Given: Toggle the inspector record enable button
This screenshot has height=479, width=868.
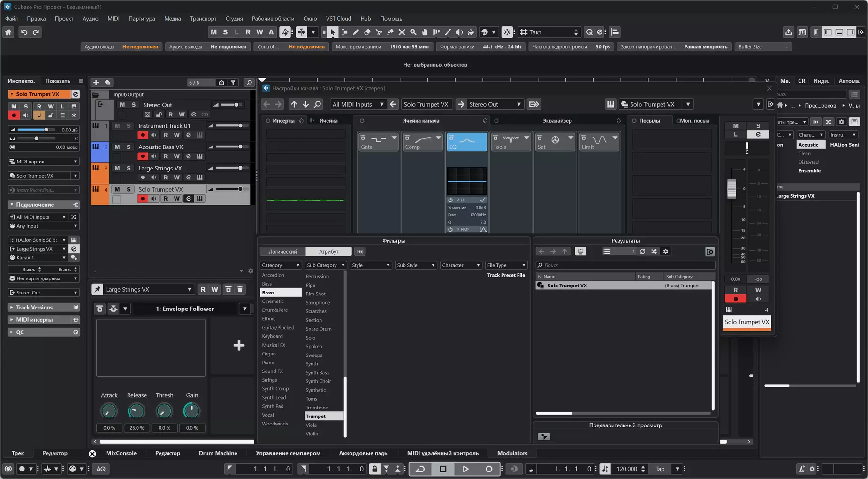Looking at the screenshot, I should point(14,116).
